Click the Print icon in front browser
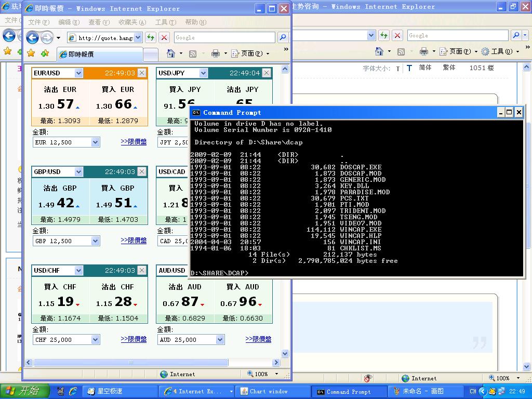The height and width of the screenshot is (399, 532). pos(216,54)
